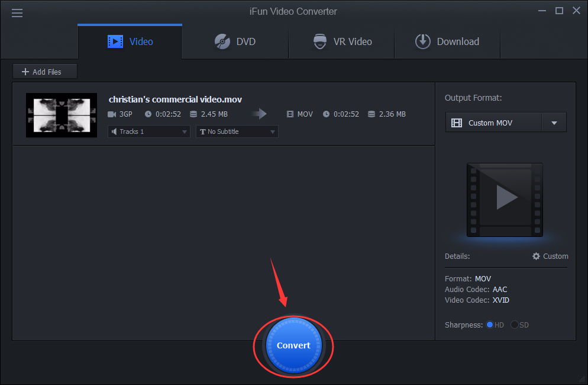
Task: Close the iFun Video Converter window
Action: click(576, 11)
